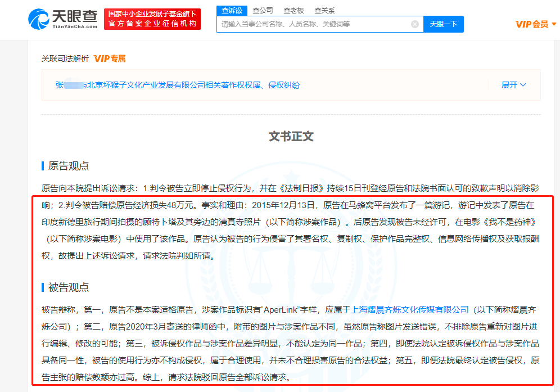Switch to the 查公司 tab
Viewport: 560px width, 392px height.
tap(263, 10)
